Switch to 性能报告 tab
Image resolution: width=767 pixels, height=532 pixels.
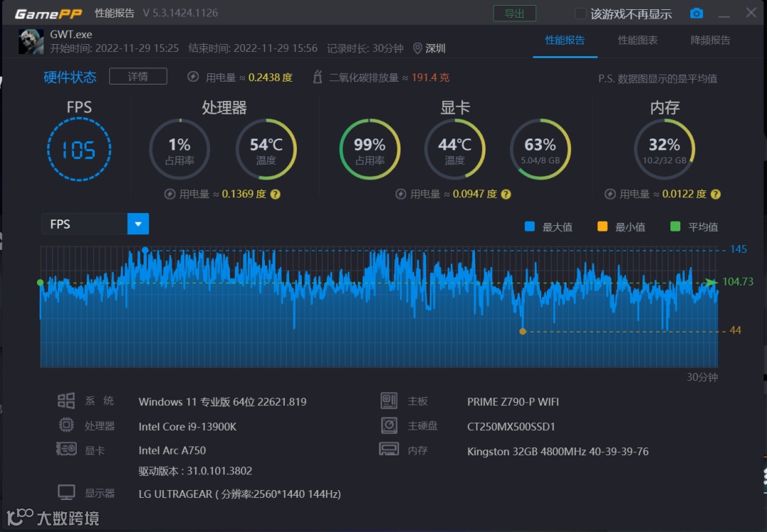tap(565, 40)
